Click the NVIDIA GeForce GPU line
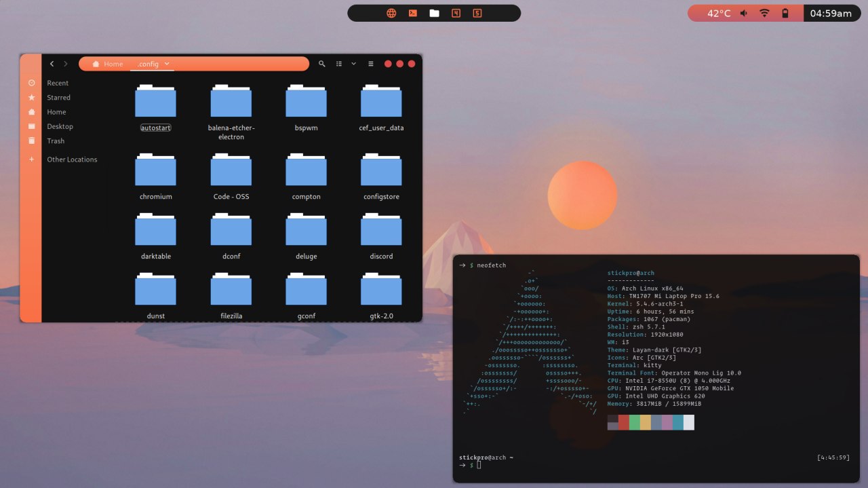The image size is (868, 488). (x=671, y=388)
